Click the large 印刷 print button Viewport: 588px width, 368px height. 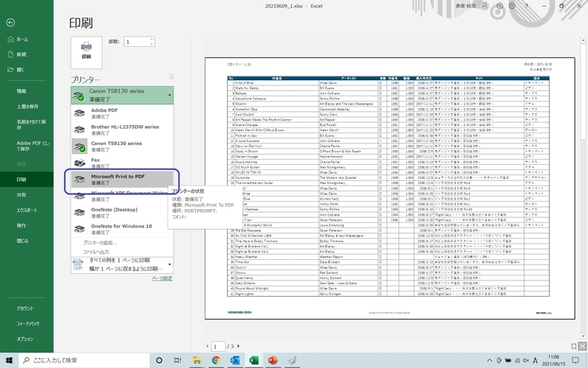click(x=86, y=52)
